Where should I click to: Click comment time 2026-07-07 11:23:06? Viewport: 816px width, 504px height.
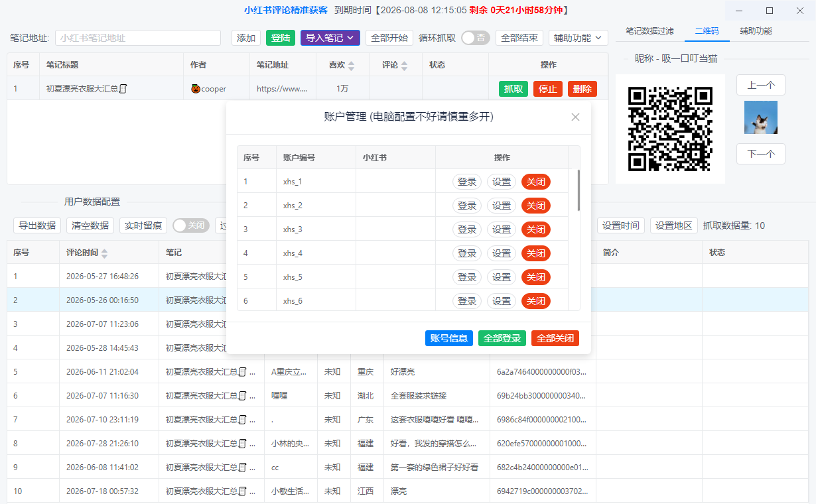pyautogui.click(x=102, y=324)
